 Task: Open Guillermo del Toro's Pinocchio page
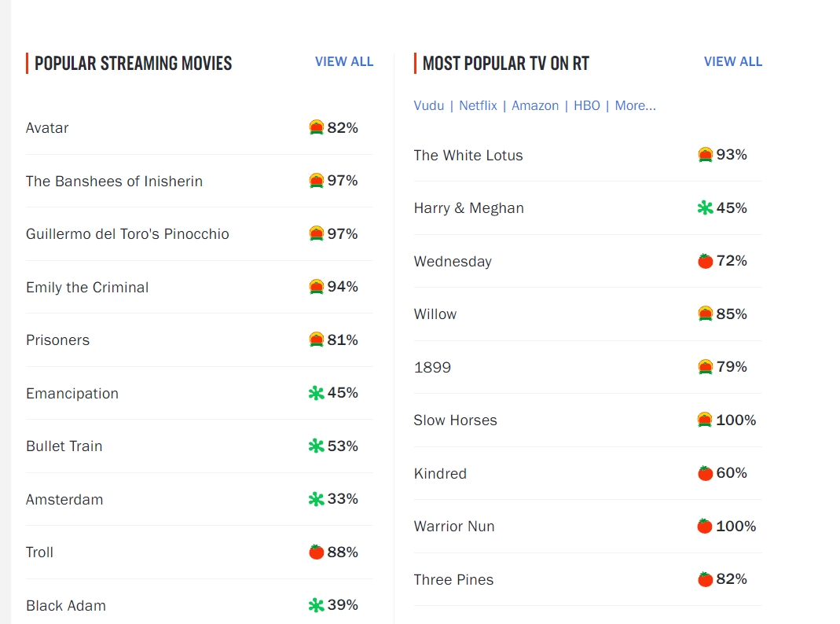[127, 234]
